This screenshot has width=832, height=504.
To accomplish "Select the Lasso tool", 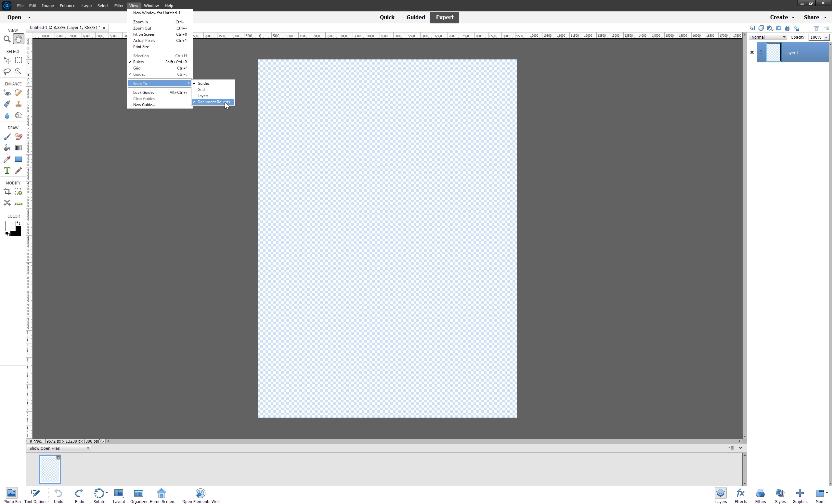I will pos(7,71).
